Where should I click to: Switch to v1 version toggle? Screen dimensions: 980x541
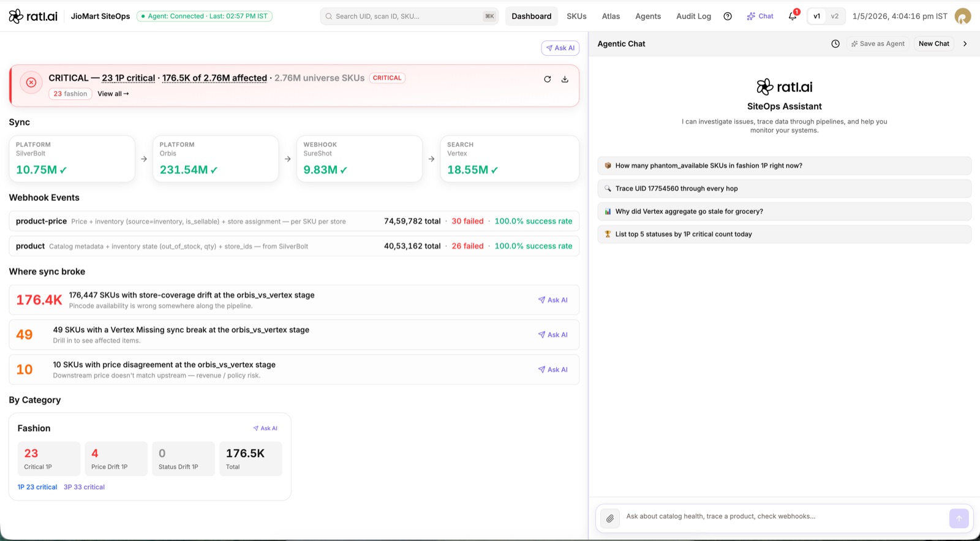[816, 17]
